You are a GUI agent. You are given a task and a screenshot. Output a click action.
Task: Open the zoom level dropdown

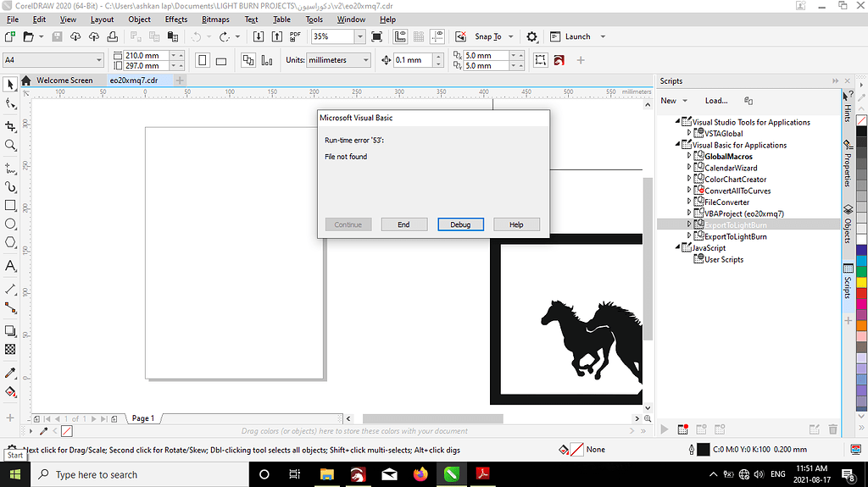[359, 36]
